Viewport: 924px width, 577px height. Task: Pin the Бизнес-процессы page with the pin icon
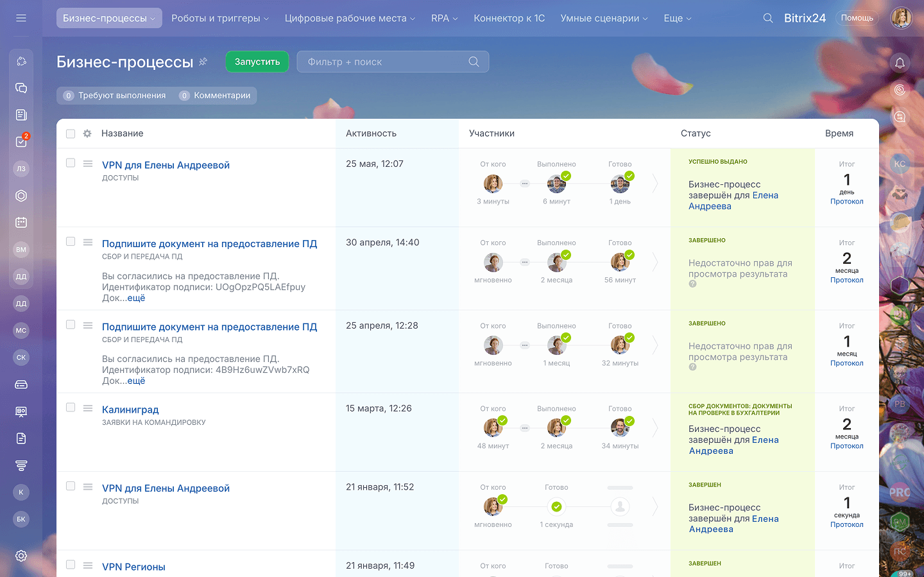(203, 62)
